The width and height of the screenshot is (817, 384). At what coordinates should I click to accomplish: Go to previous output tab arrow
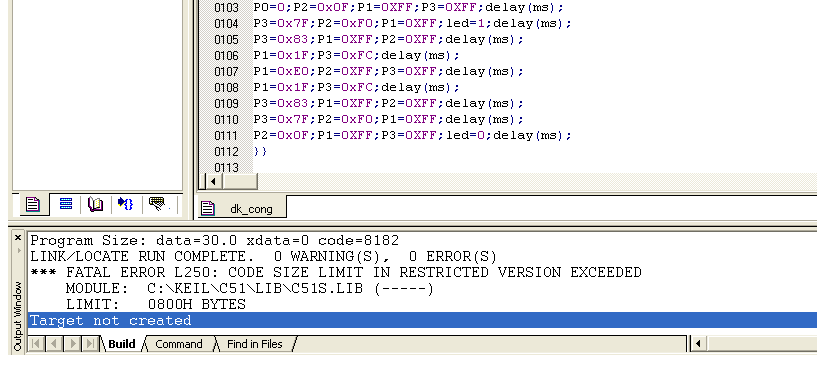(x=55, y=344)
